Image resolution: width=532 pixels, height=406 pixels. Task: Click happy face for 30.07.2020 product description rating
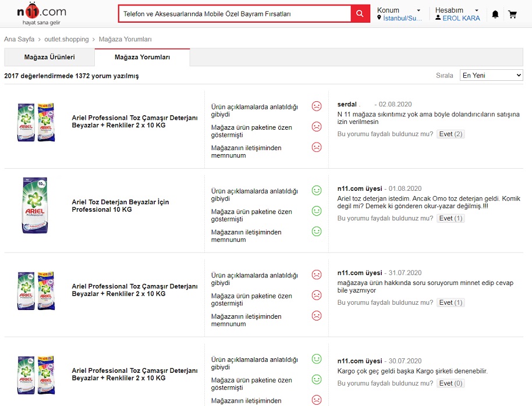(x=317, y=359)
